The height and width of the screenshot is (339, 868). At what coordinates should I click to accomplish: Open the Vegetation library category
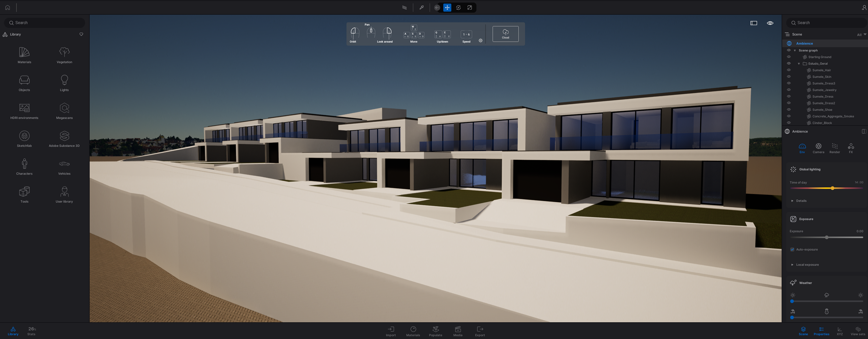(64, 55)
